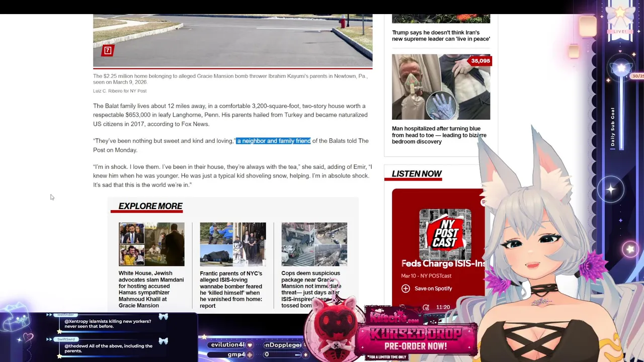Click the LIVE indicator badge at top right

pos(619,32)
